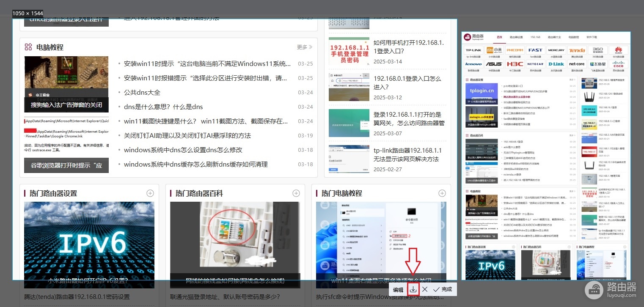Select the 首页 tab in the preview
Screen dimensions: 644x307
[499, 37]
